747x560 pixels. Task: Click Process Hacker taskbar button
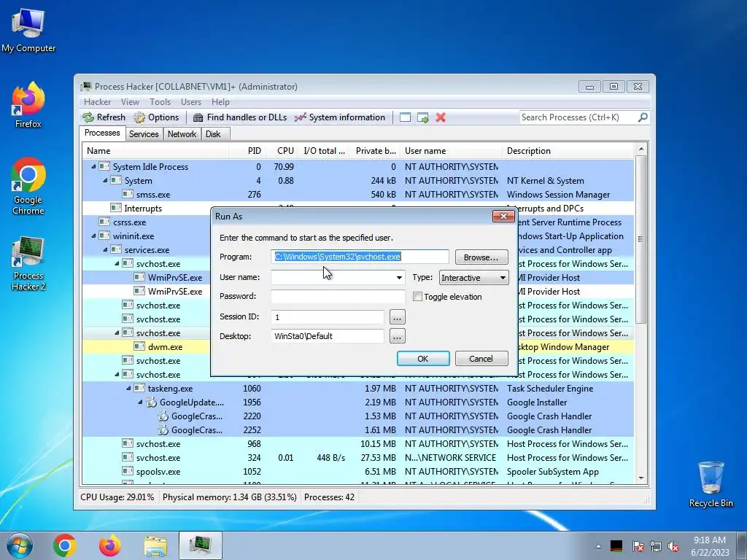tap(201, 545)
